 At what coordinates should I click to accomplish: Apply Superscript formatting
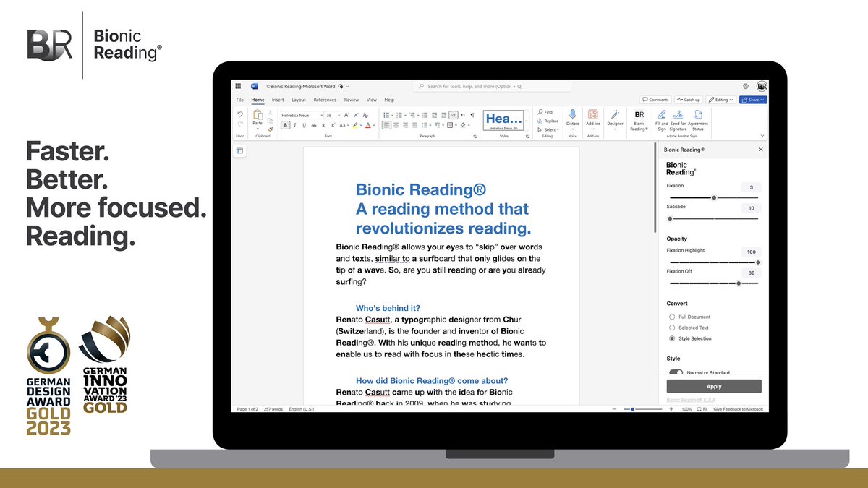coord(333,125)
